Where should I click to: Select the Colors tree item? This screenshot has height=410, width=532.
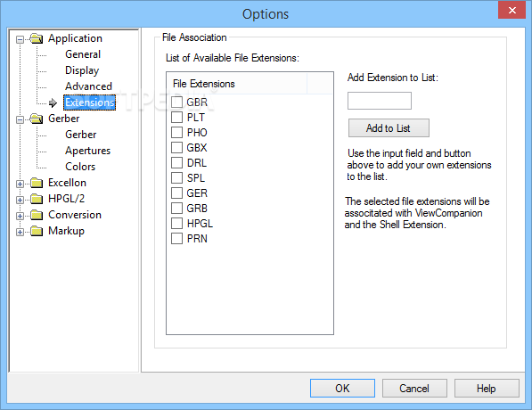coord(80,167)
